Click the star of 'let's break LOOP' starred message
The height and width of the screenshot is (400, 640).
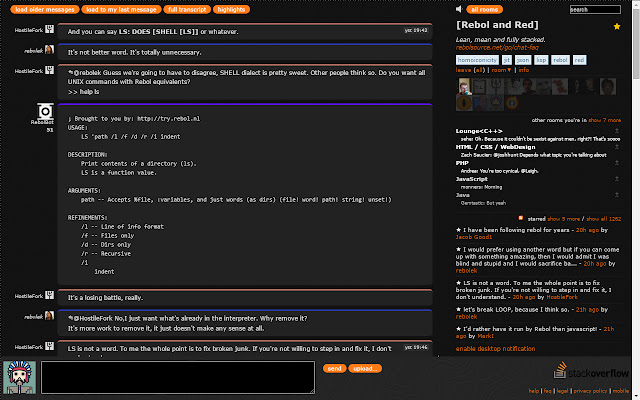pos(458,309)
